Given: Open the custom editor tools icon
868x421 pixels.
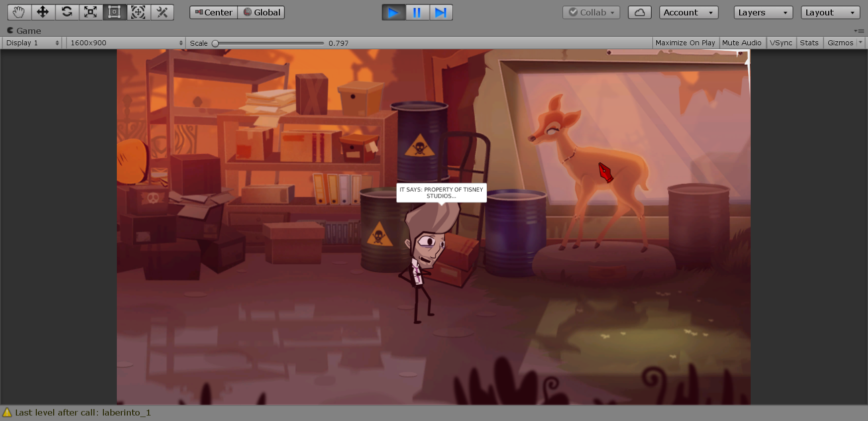Looking at the screenshot, I should pyautogui.click(x=162, y=12).
